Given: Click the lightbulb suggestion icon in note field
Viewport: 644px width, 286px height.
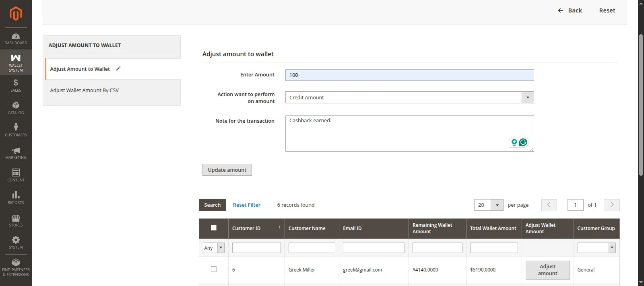Looking at the screenshot, I should point(514,142).
